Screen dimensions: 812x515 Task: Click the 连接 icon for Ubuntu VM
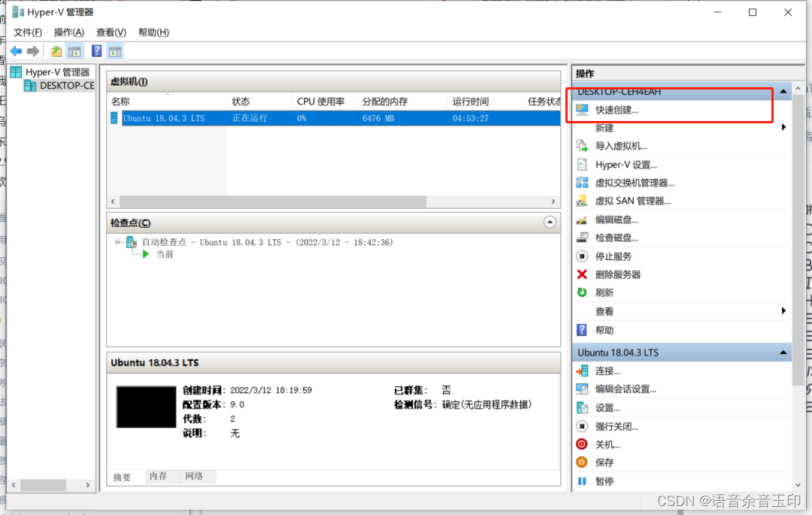(582, 371)
